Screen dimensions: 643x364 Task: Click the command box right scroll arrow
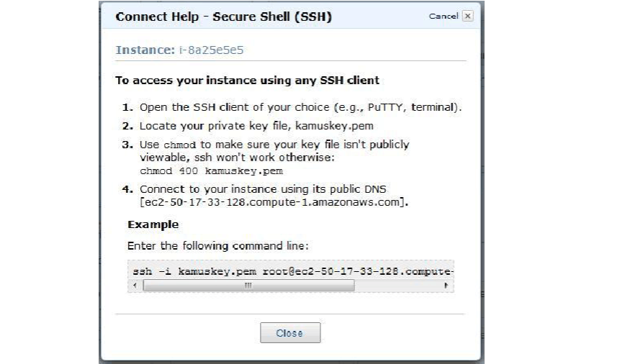pos(447,286)
